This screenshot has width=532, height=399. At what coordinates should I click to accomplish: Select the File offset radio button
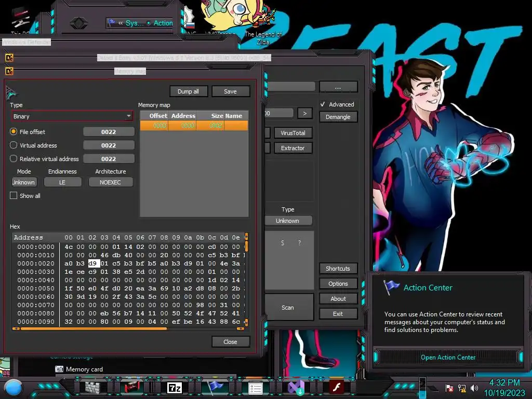[13, 131]
